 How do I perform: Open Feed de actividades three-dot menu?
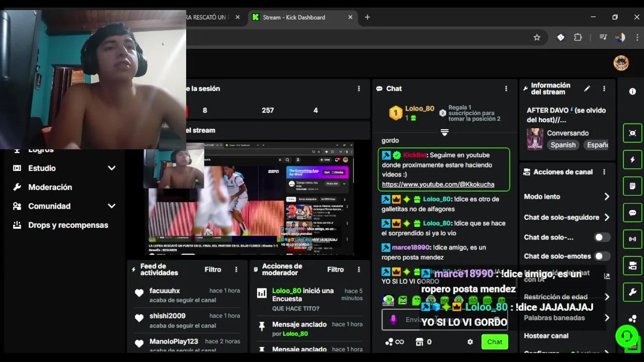(236, 269)
